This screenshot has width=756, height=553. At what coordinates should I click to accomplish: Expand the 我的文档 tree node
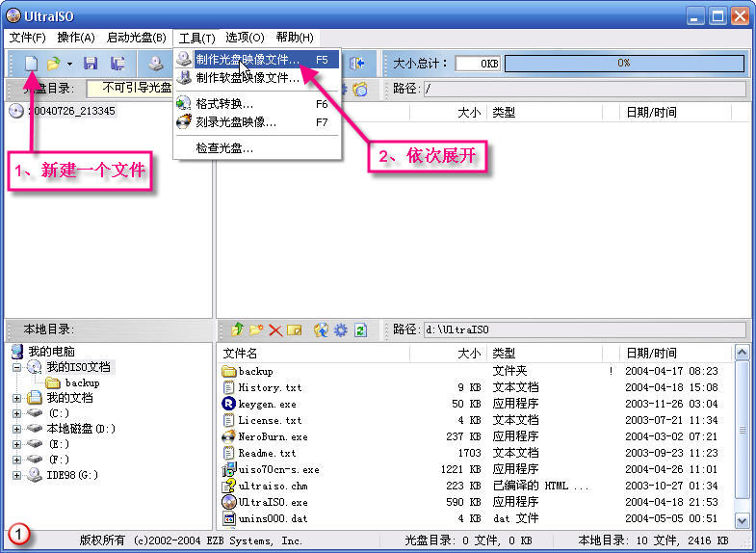point(17,398)
